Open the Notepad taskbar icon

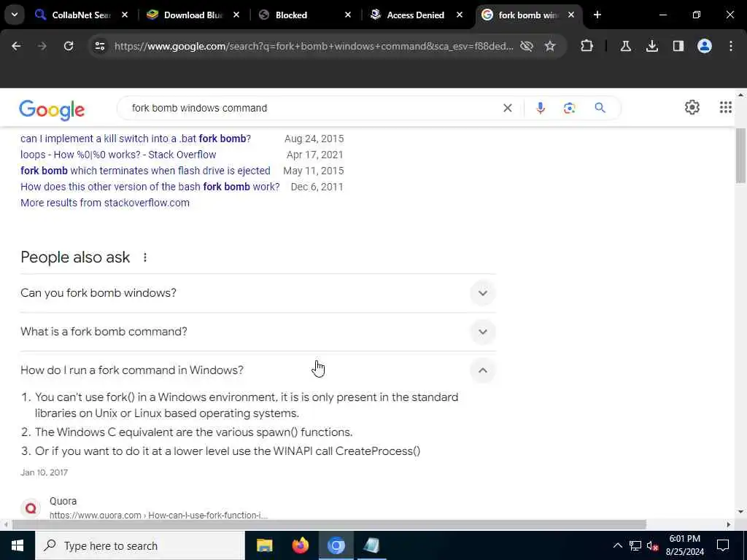coord(371,545)
